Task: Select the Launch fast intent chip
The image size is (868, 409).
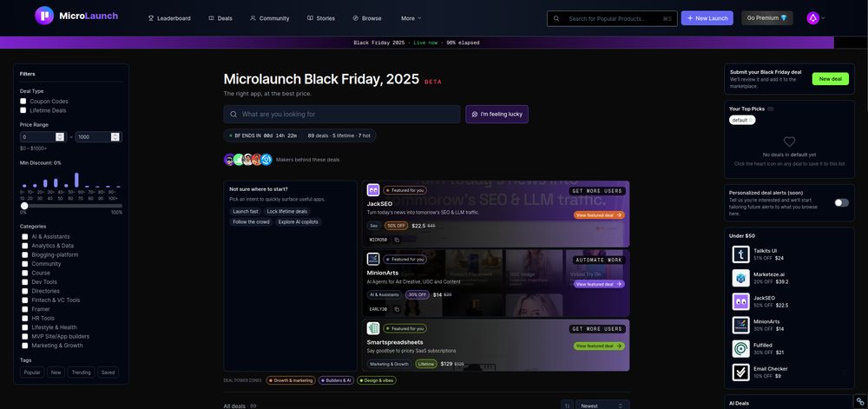Action: click(246, 211)
